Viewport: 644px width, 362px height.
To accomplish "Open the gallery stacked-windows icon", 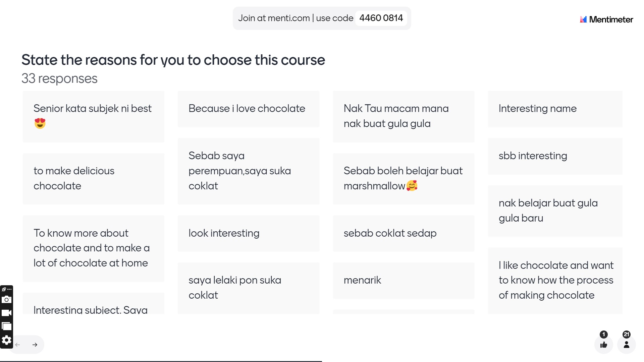I will click(x=6, y=326).
